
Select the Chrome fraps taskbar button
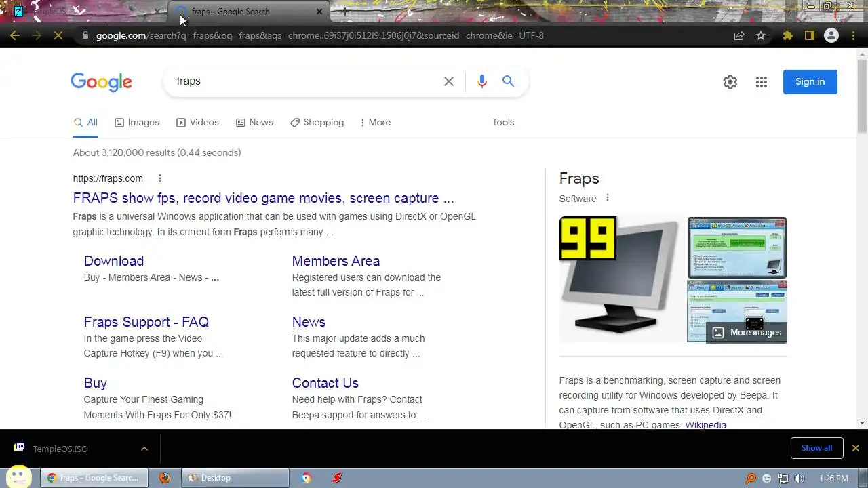tap(94, 478)
